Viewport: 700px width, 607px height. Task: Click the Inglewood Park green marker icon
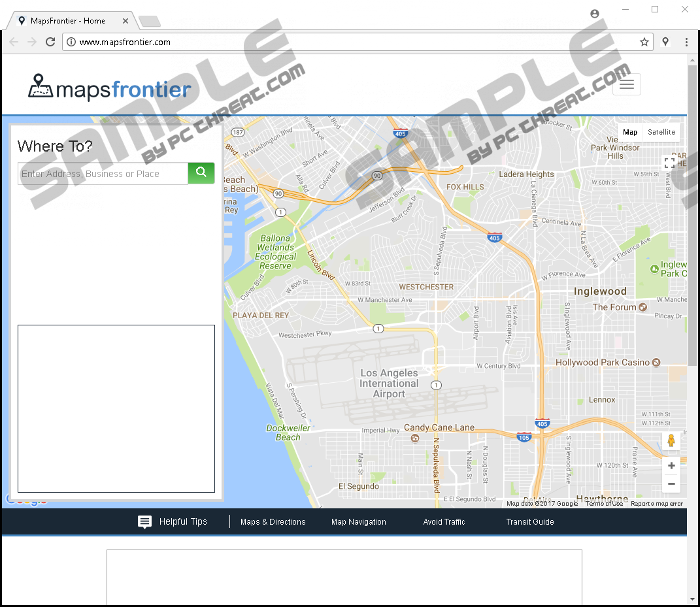(654, 269)
